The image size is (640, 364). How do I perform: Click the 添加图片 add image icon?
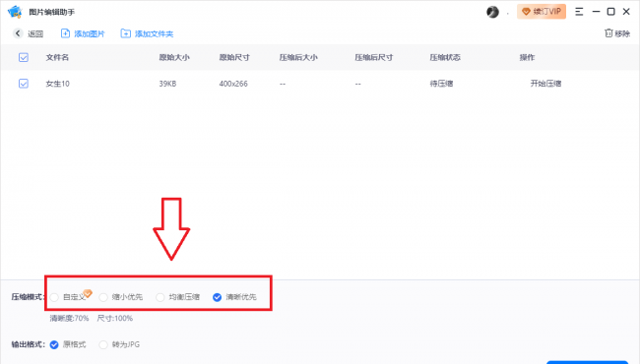[65, 33]
